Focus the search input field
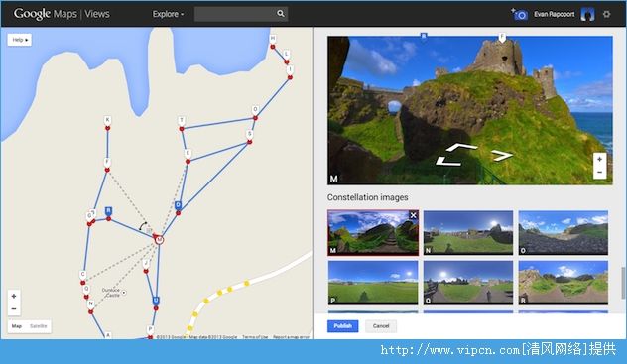 pos(236,14)
